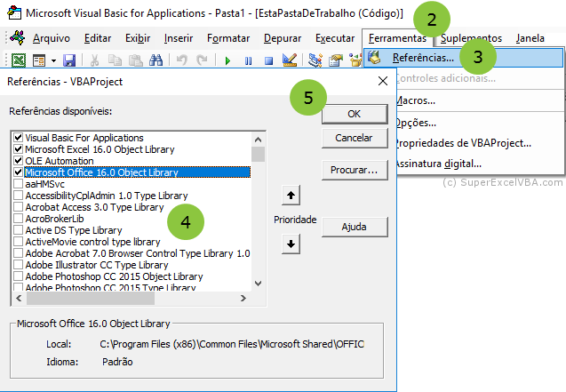566x392 pixels.
Task: Uncheck Visual Basic For Applications reference
Action: point(18,138)
